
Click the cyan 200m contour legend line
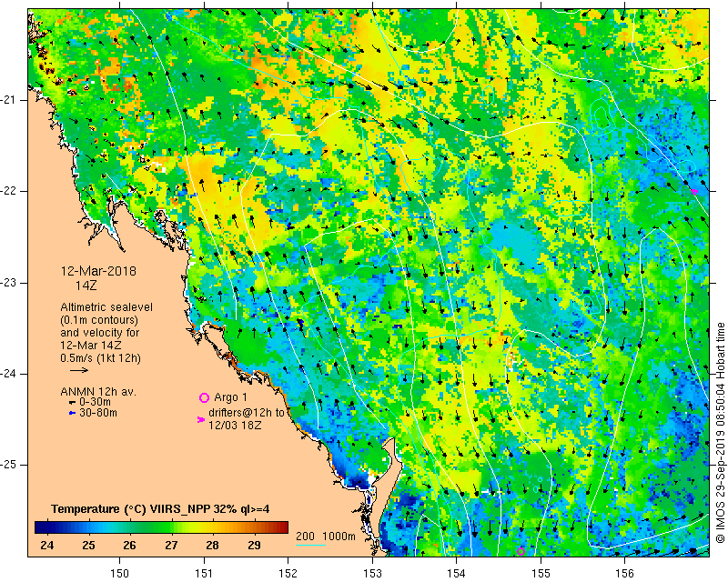click(310, 545)
